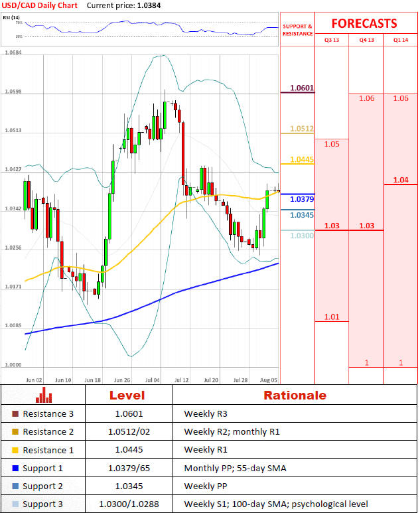
Task: Click the red bar chart icon in table header
Action: [x=44, y=395]
